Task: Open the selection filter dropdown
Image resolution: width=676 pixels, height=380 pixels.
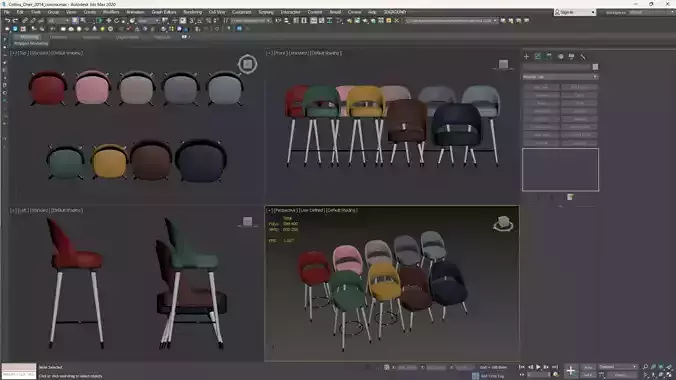Action: tap(58, 20)
